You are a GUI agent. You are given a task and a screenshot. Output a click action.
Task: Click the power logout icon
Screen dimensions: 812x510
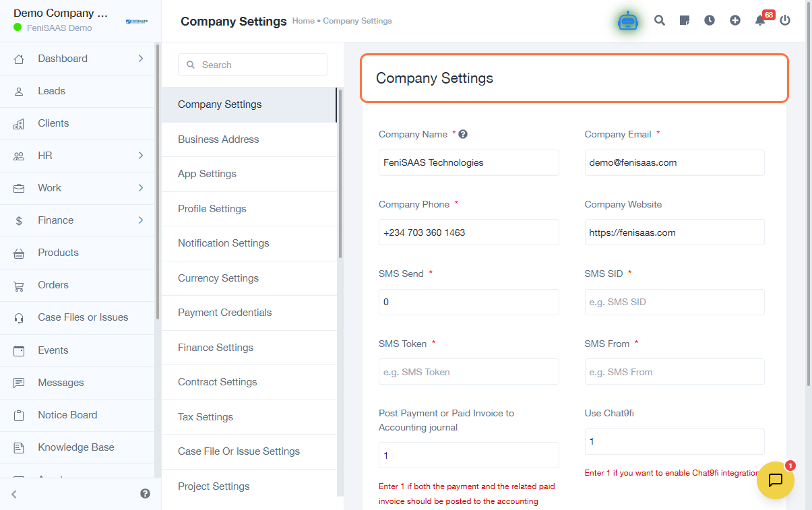click(x=785, y=21)
